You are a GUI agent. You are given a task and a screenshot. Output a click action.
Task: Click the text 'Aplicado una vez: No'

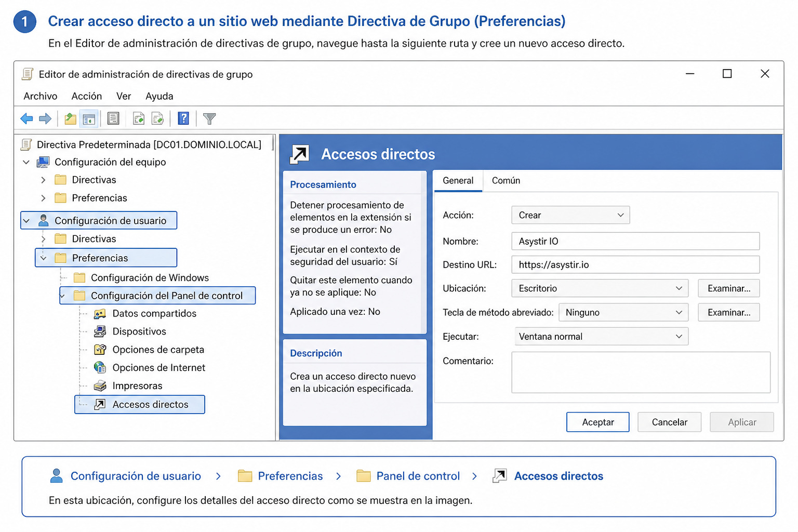[335, 312]
